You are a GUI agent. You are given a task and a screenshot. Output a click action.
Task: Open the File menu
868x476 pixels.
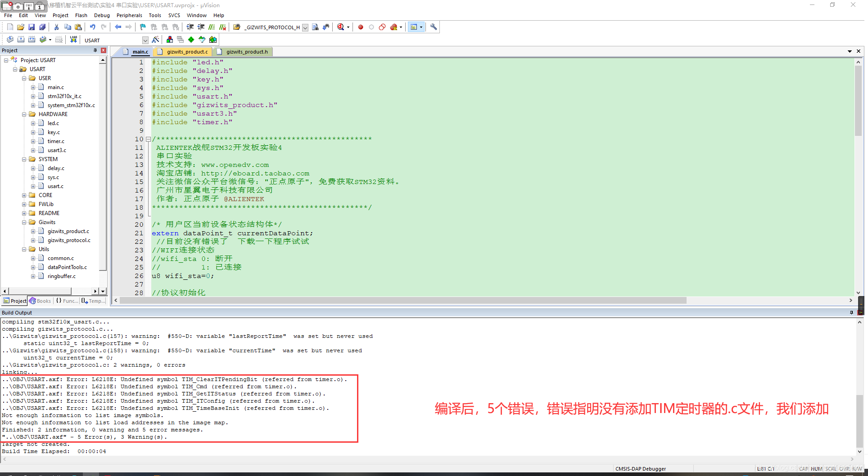point(8,15)
